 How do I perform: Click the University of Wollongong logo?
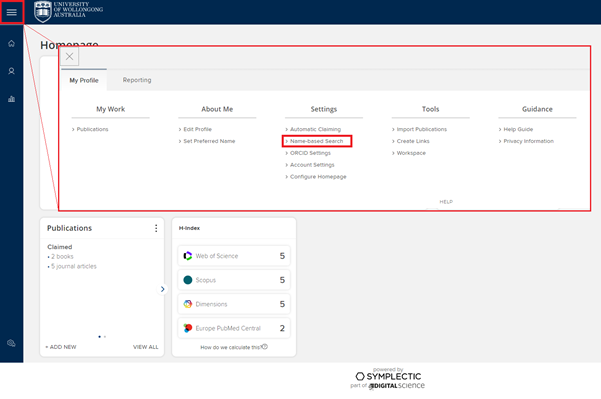coord(68,11)
